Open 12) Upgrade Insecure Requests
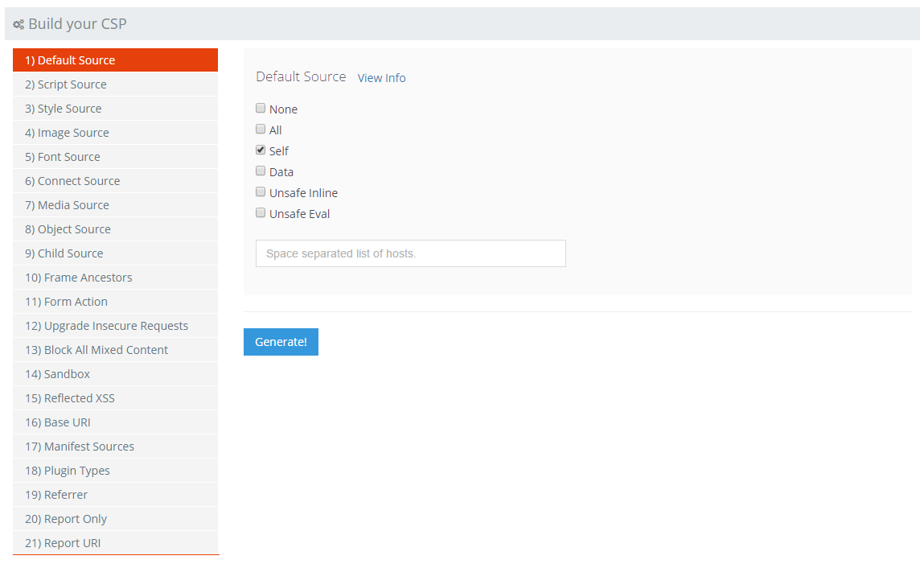The width and height of the screenshot is (924, 564). tap(116, 326)
